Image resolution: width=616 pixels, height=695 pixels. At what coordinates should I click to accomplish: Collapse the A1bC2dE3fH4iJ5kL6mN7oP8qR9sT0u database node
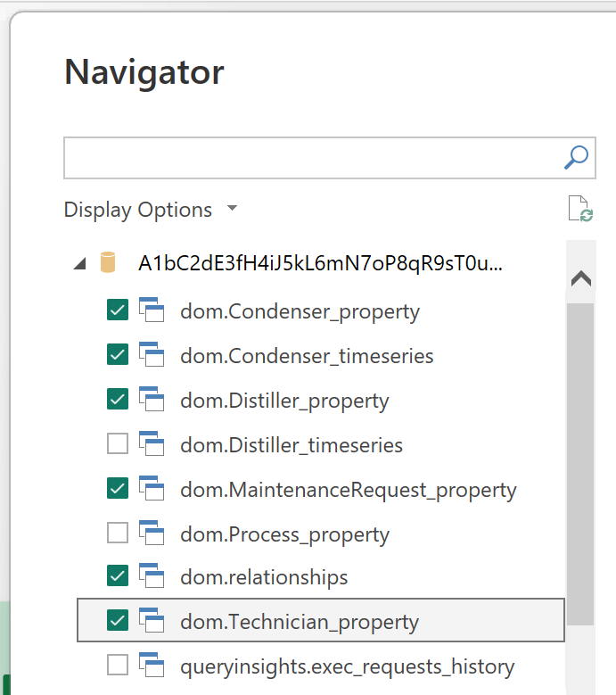79,264
